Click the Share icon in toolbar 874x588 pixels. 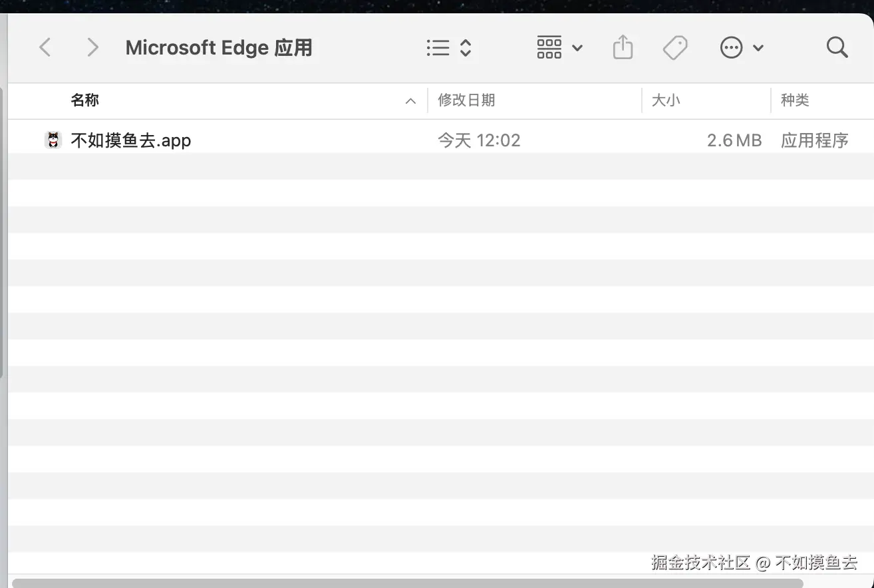(x=623, y=48)
